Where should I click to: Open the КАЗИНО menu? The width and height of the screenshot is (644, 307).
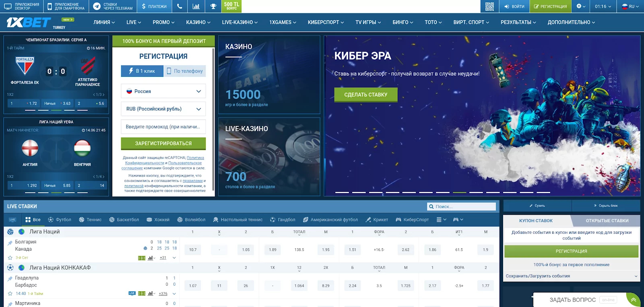[x=198, y=23]
